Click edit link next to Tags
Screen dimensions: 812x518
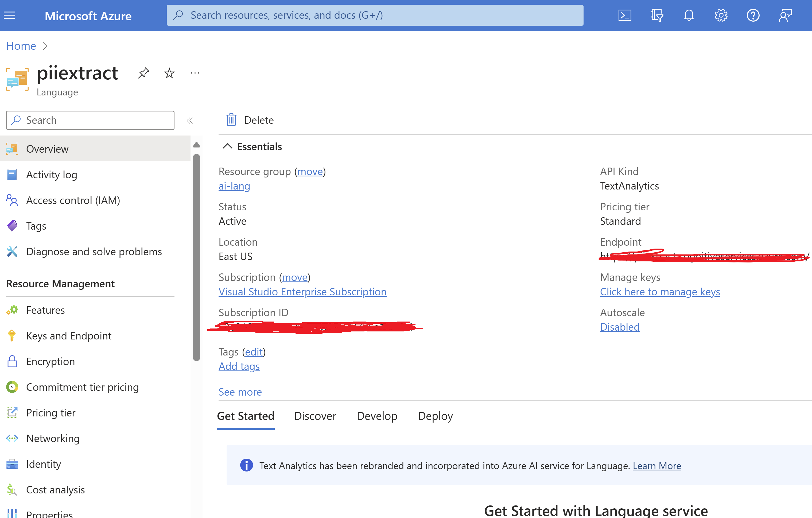pos(254,352)
